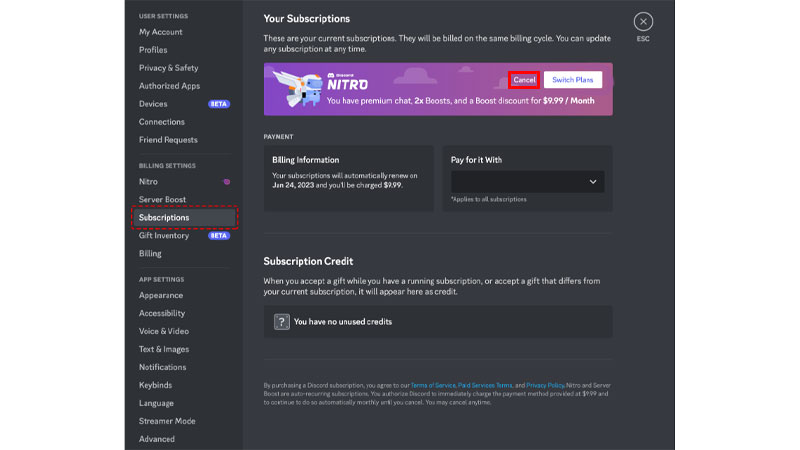Click the BETA badge next to Devices

(219, 104)
